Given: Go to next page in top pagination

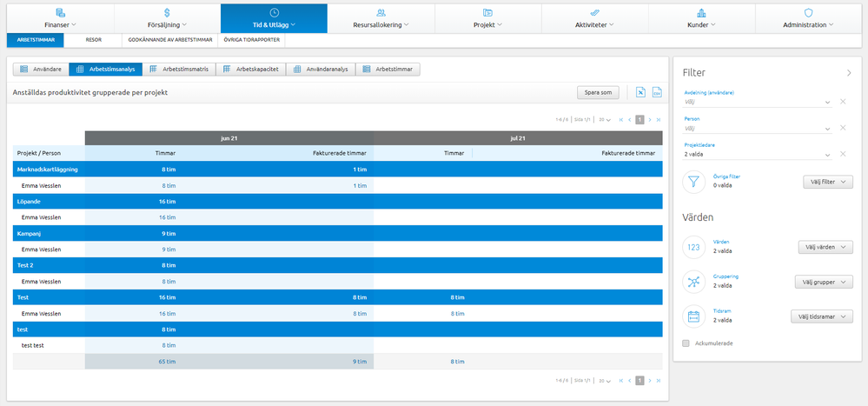Looking at the screenshot, I should pos(650,120).
